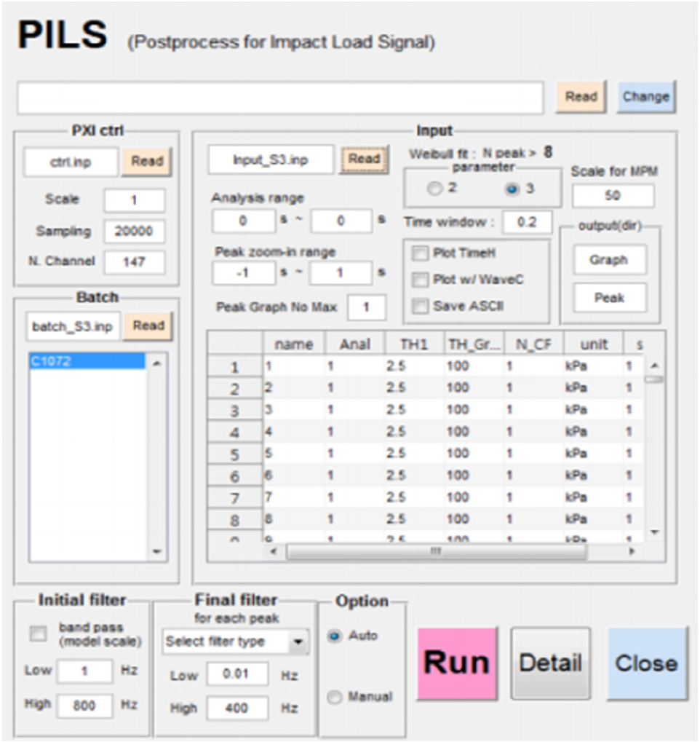Click the Peak Graph No Max field

366,307
